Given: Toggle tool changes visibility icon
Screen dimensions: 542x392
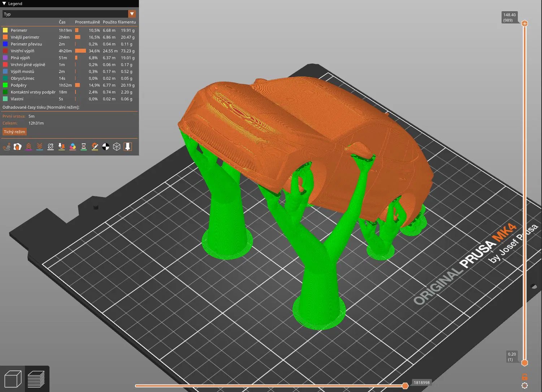Looking at the screenshot, I should 62,147.
